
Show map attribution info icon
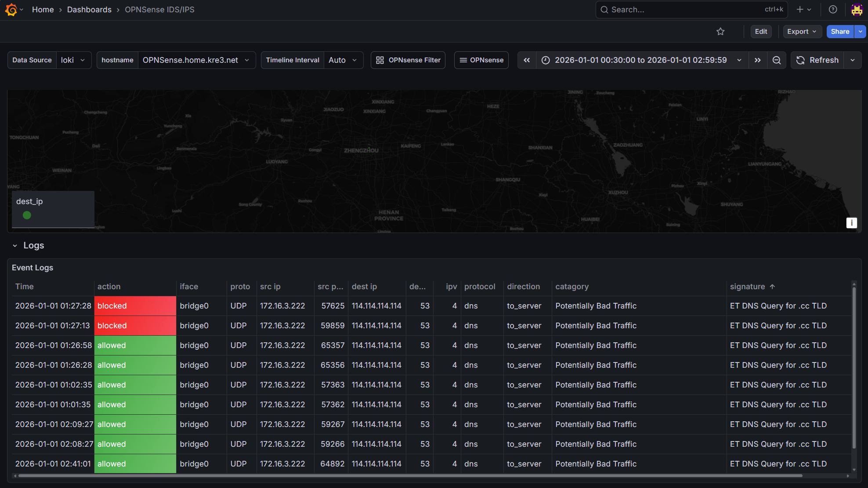851,223
